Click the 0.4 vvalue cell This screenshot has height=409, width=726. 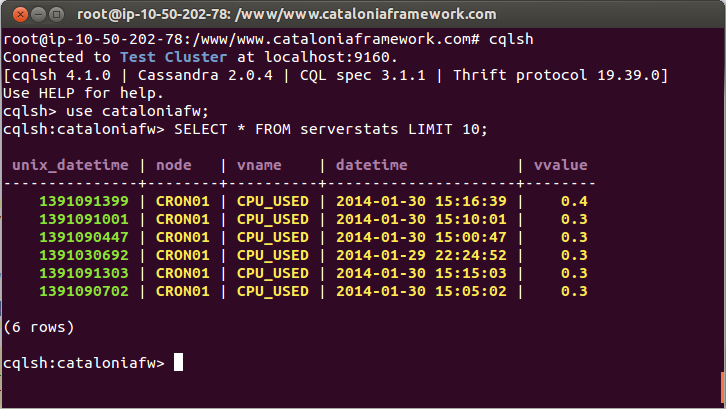574,201
